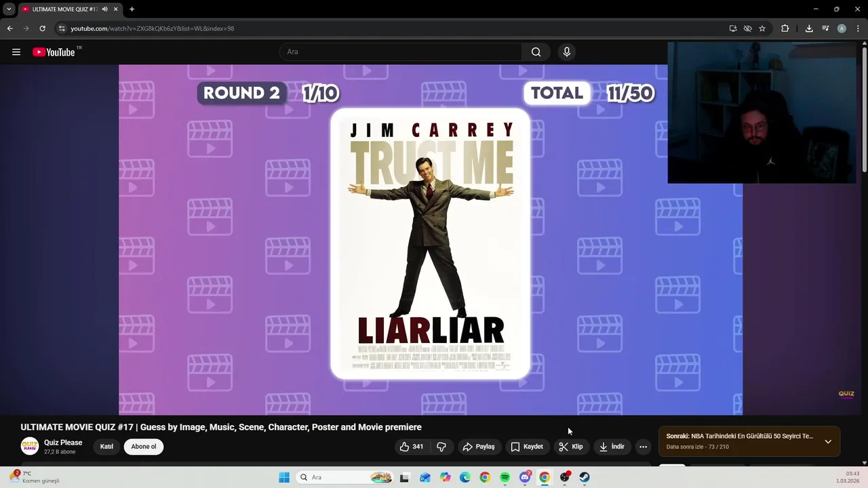This screenshot has height=488, width=868.
Task: Open the Chrome profile avatar 'A'
Action: (842, 28)
